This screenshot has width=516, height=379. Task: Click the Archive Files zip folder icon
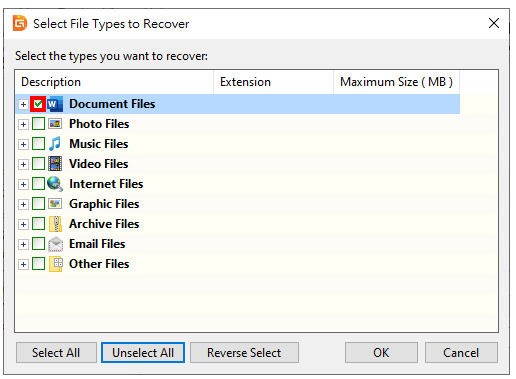(55, 224)
